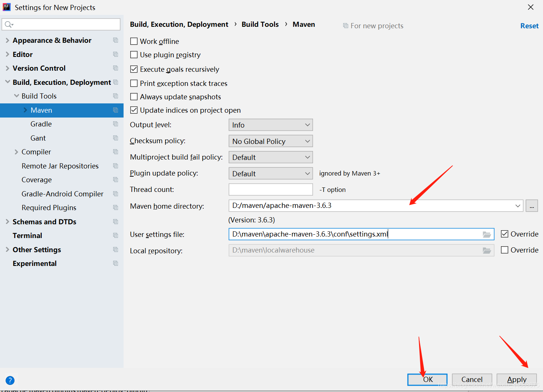Image resolution: width=543 pixels, height=392 pixels.
Task: Click project-level icon beside Appearance & Behavior
Action: click(116, 40)
